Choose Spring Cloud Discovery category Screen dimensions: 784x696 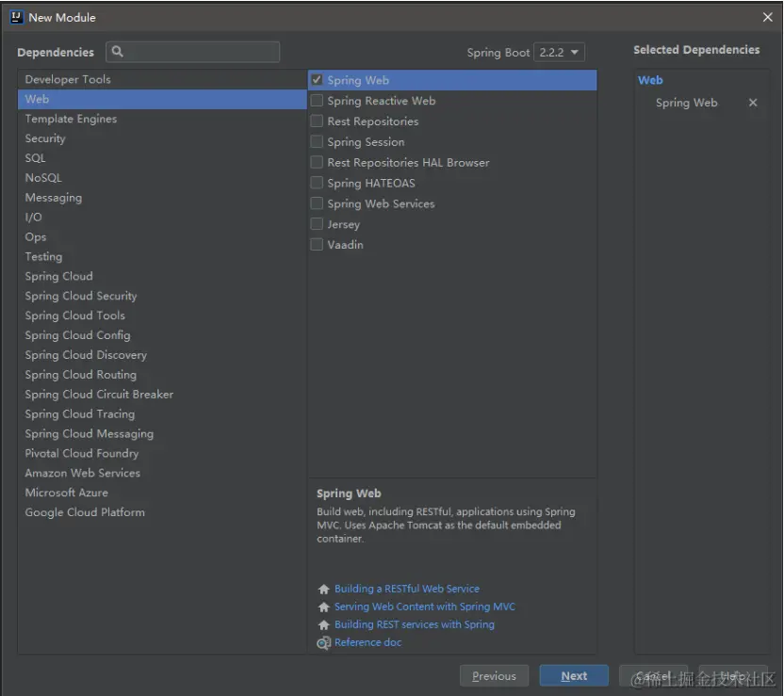(162, 355)
